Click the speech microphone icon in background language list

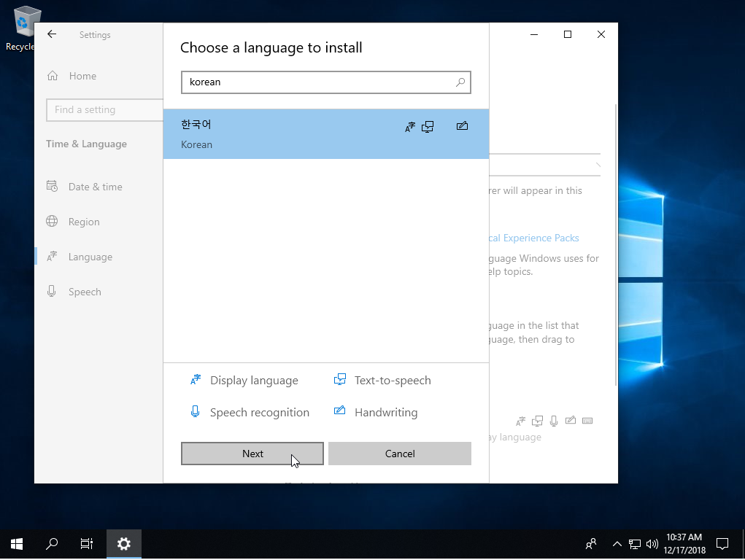tap(554, 421)
